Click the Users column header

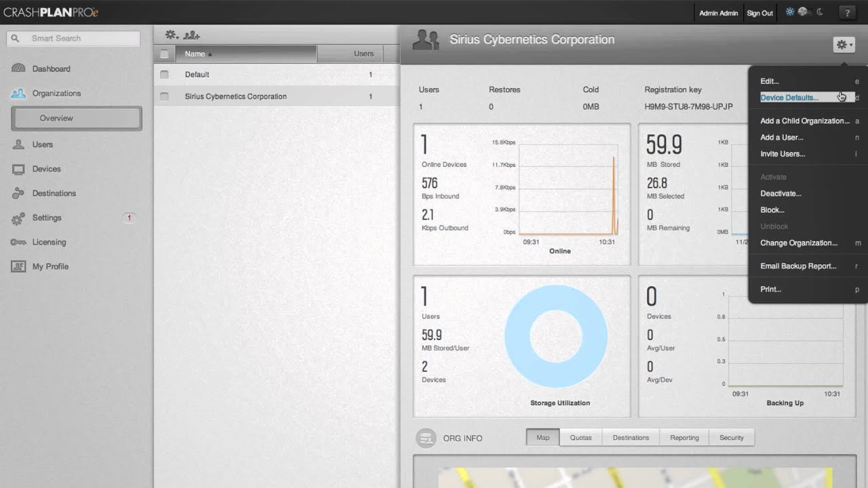[350, 54]
